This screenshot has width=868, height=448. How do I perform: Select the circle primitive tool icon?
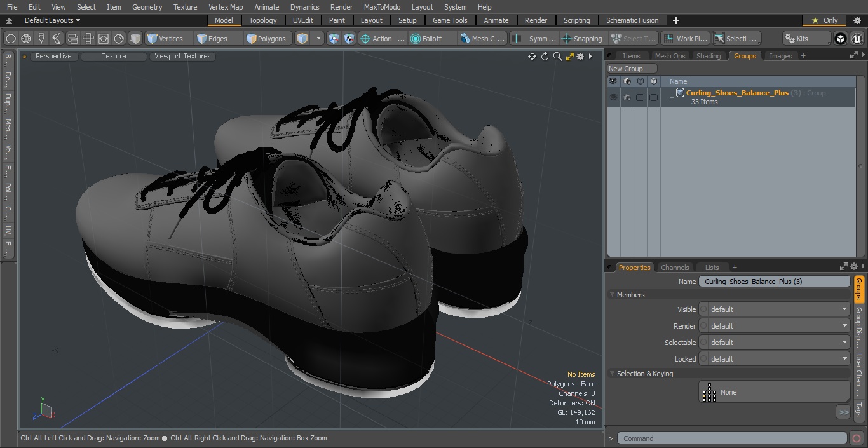point(11,39)
